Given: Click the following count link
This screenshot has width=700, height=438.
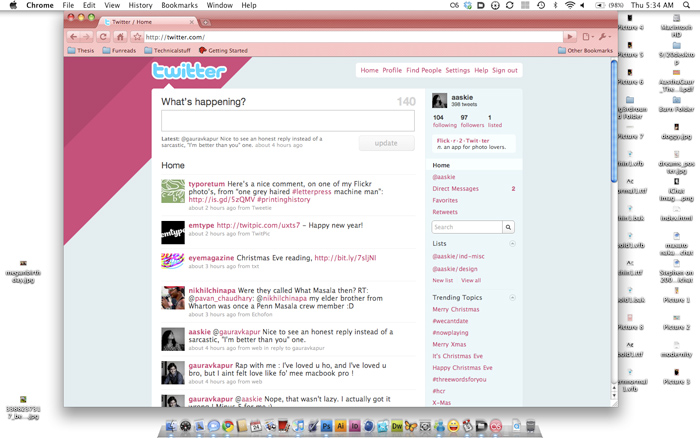Looking at the screenshot, I should (445, 121).
